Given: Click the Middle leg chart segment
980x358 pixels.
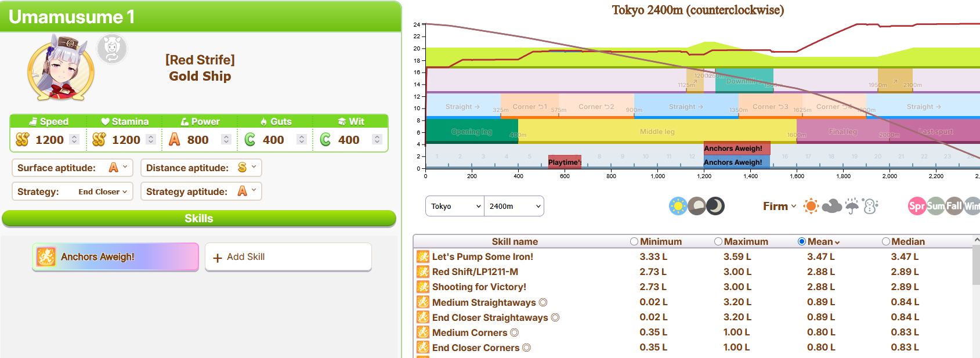Looking at the screenshot, I should 657,132.
